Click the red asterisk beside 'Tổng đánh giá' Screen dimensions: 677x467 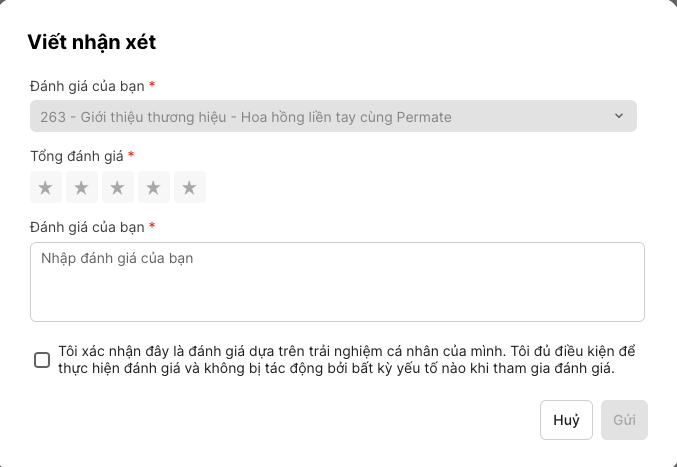131,155
